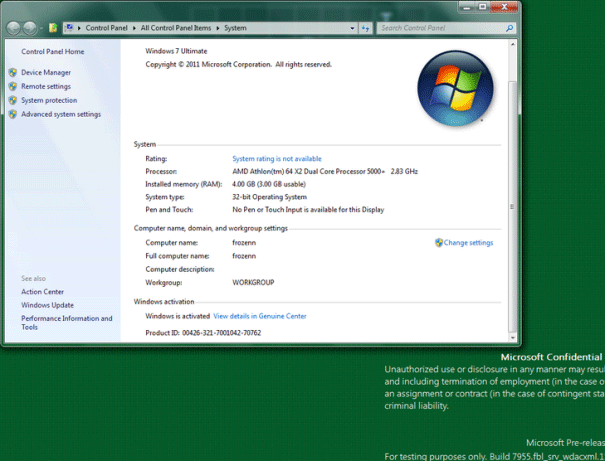Click the processor value AMD Athlon text
This screenshot has width=605, height=461.
click(x=325, y=171)
